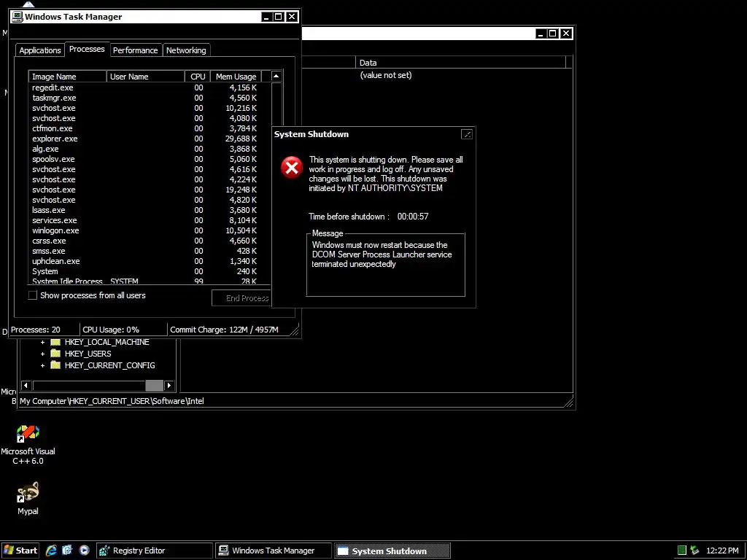Click the Registry Editor status bar path

click(x=112, y=401)
